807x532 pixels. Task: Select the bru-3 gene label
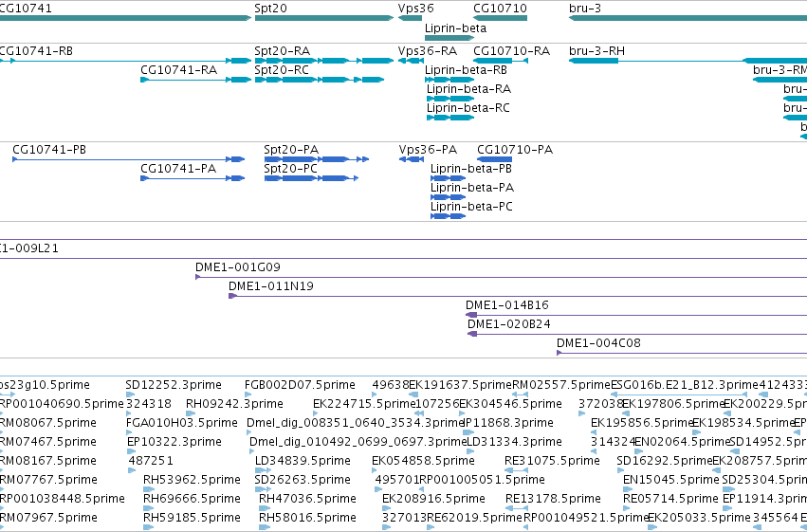coord(585,9)
